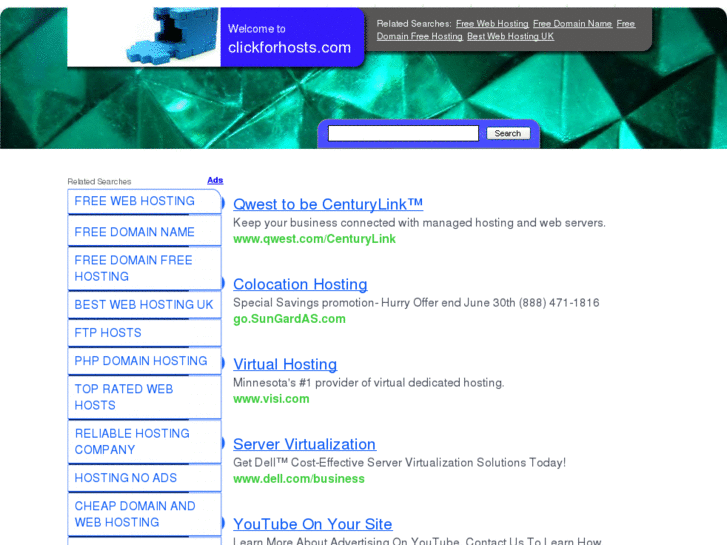
Task: Open the Best Web Hosting UK header link
Action: click(510, 36)
